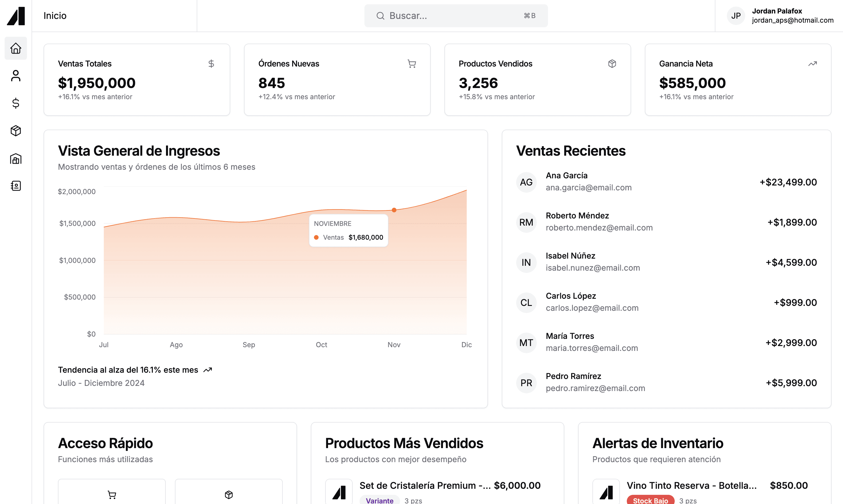Viewport: 843px width, 504px height.
Task: Click cart icon on Órdenes Nuevas card
Action: coord(412,64)
